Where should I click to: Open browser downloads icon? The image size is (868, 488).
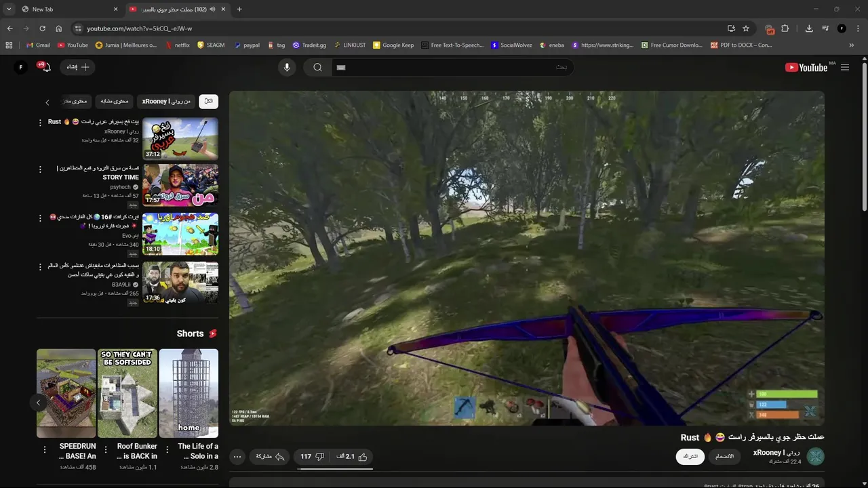coord(809,28)
